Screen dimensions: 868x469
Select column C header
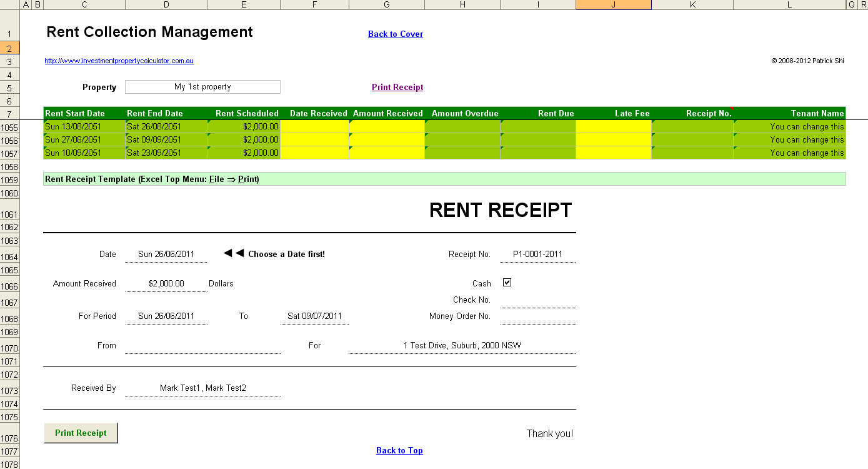pyautogui.click(x=84, y=5)
